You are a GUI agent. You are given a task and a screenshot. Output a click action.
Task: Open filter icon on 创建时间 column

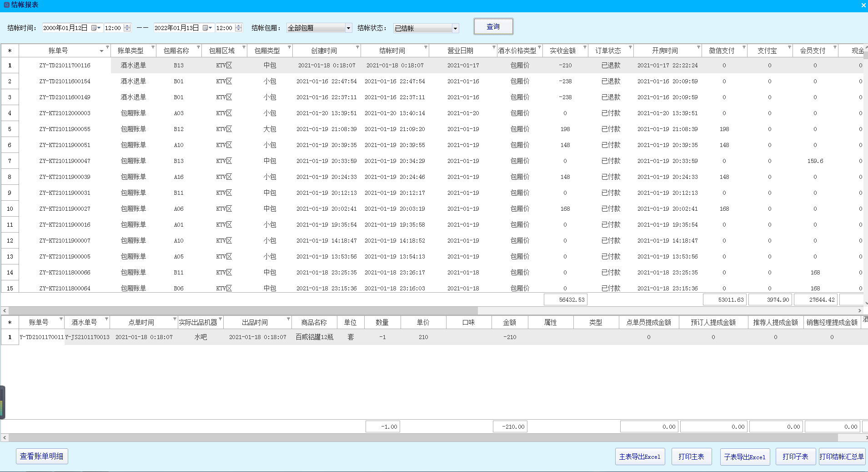[357, 47]
